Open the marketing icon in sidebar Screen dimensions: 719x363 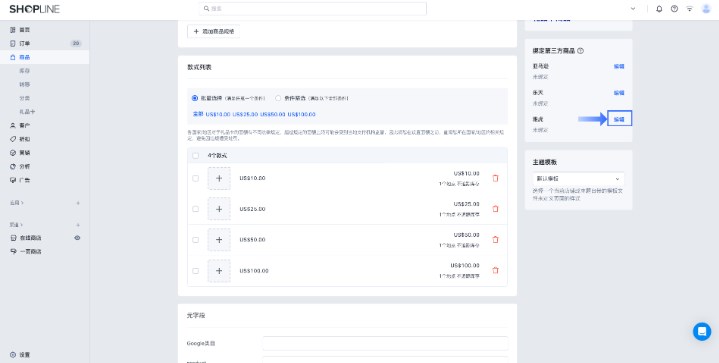point(13,153)
